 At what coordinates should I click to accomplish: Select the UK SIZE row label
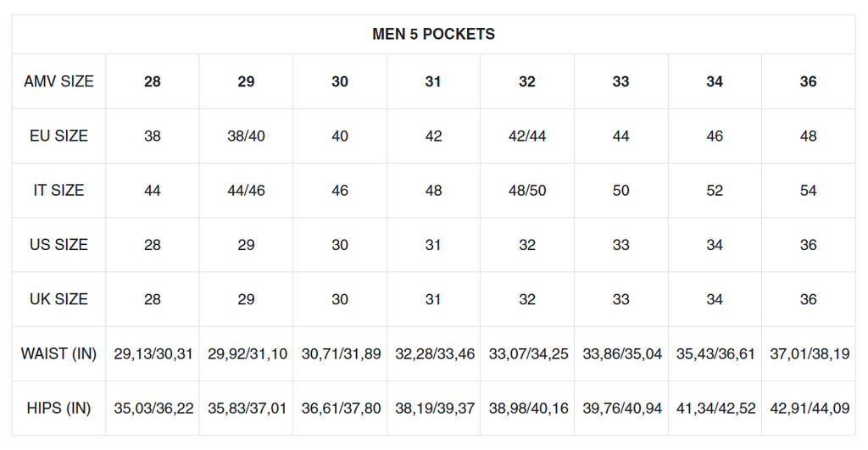click(x=58, y=299)
